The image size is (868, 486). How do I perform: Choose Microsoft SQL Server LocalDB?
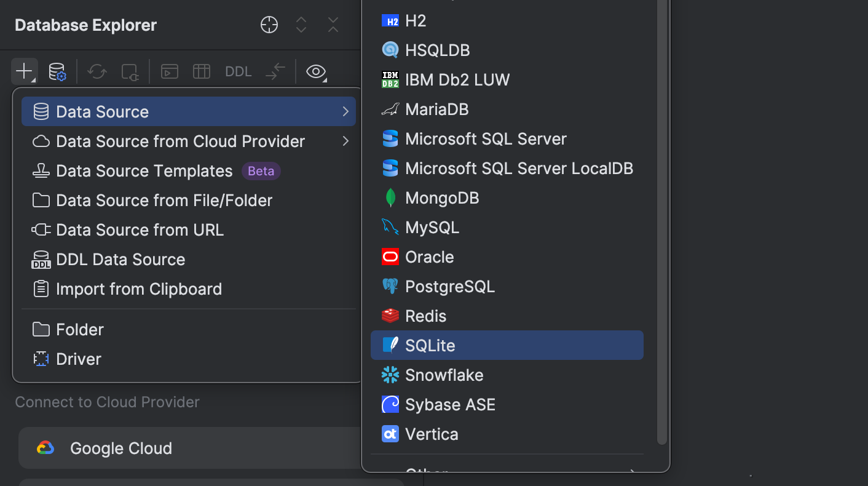coord(507,168)
